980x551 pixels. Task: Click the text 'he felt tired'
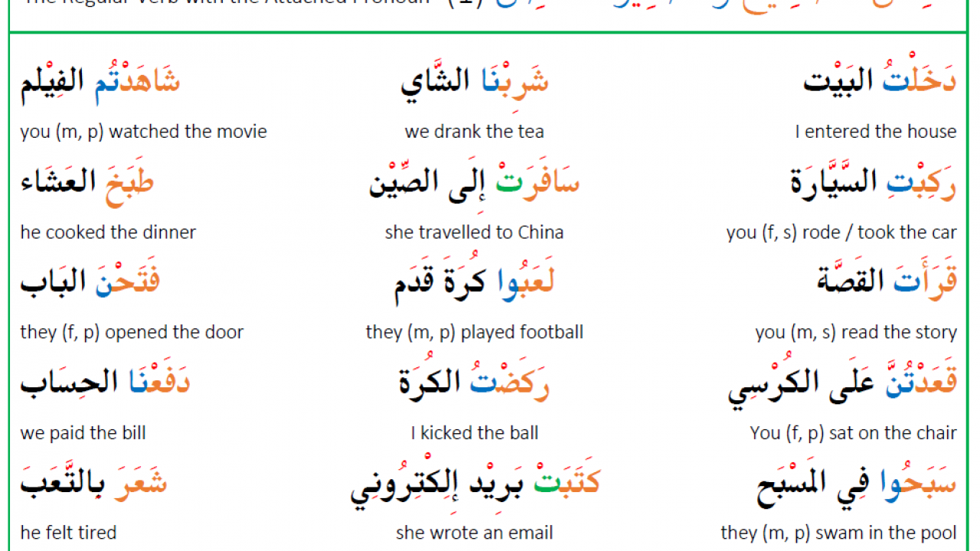pos(69,533)
